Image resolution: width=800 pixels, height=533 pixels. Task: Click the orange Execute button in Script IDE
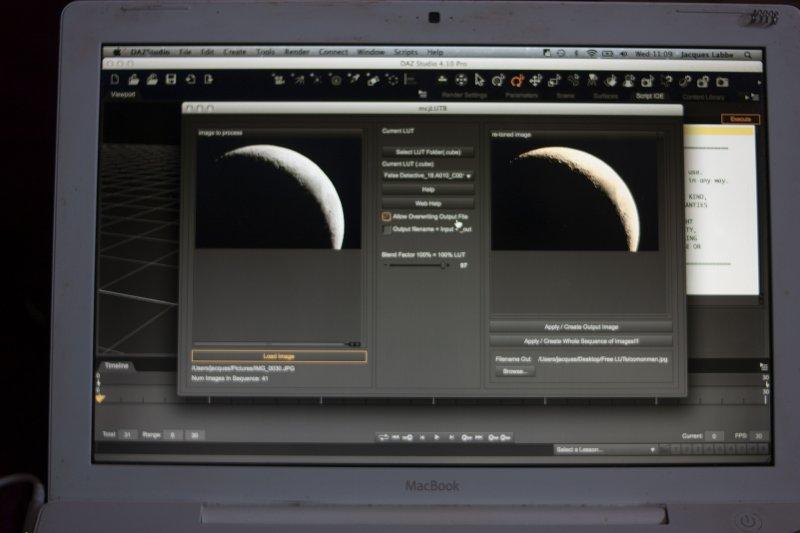point(740,119)
